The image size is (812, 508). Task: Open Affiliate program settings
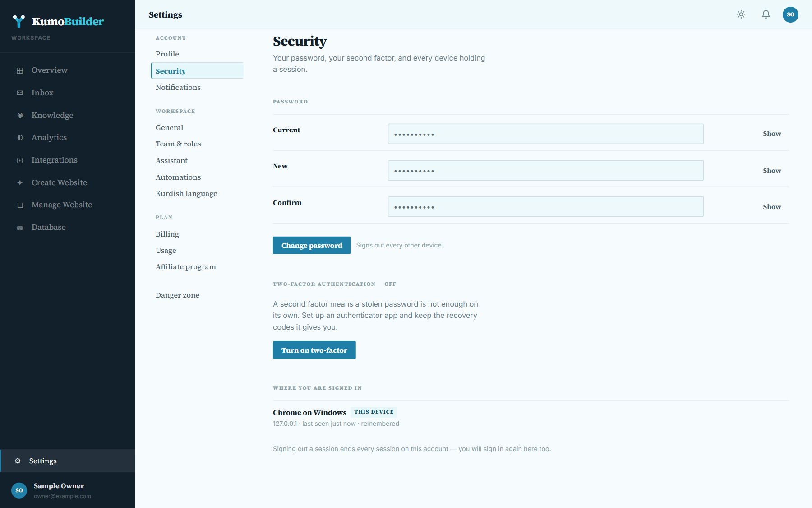point(197,267)
